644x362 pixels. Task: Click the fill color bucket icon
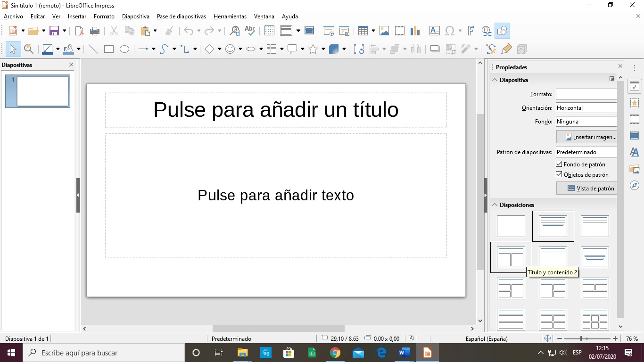(x=69, y=49)
